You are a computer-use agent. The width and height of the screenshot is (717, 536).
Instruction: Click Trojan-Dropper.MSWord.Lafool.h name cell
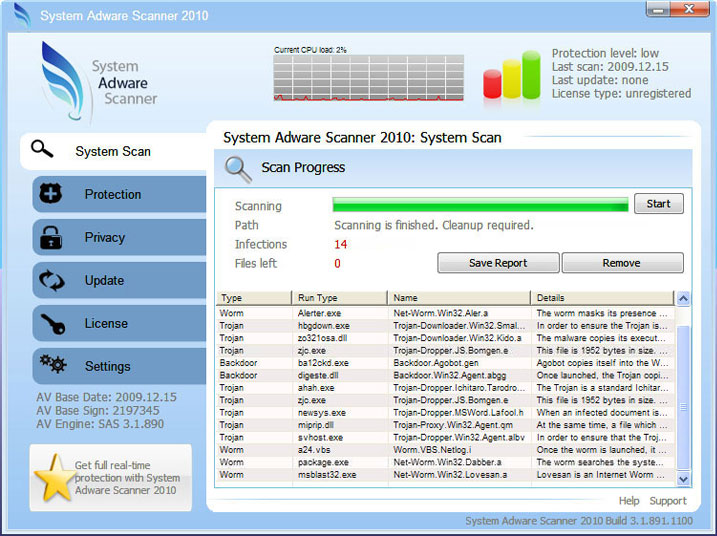pos(458,413)
